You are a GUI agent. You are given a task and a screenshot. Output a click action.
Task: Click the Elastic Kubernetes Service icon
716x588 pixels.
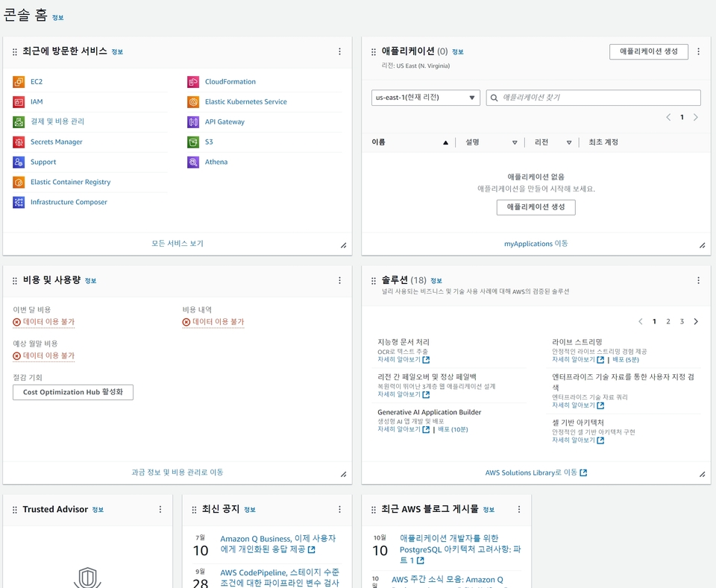[x=193, y=101]
